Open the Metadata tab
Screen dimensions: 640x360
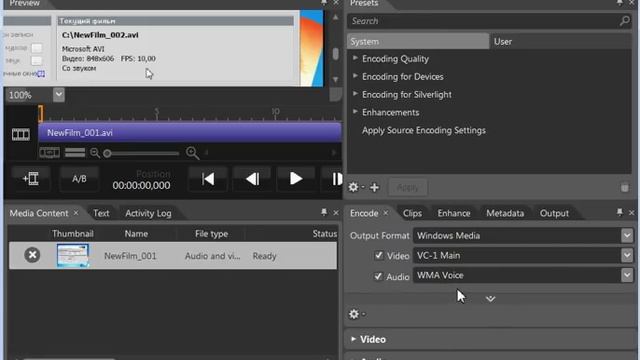click(505, 213)
